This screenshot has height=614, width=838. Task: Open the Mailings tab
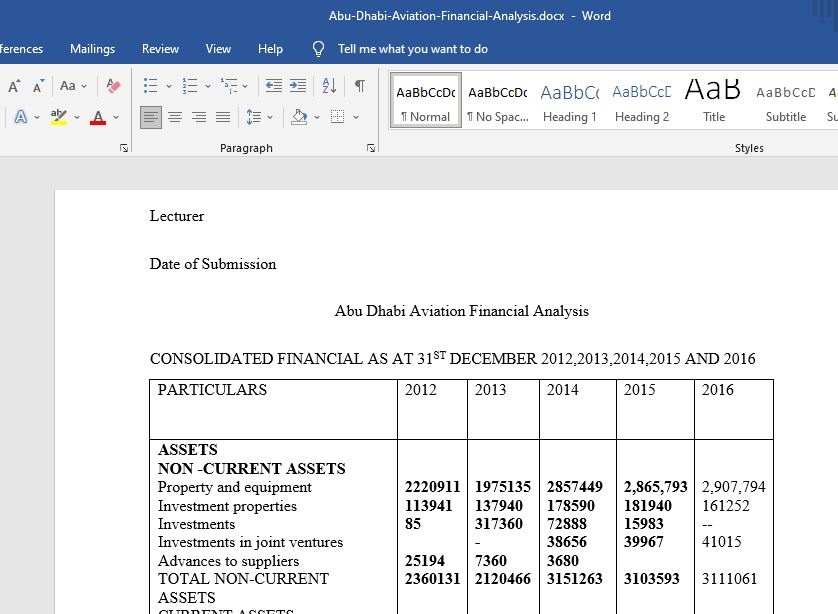coord(92,49)
